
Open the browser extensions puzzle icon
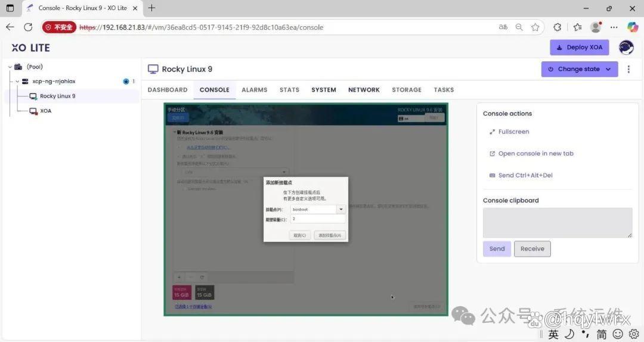pos(558,27)
